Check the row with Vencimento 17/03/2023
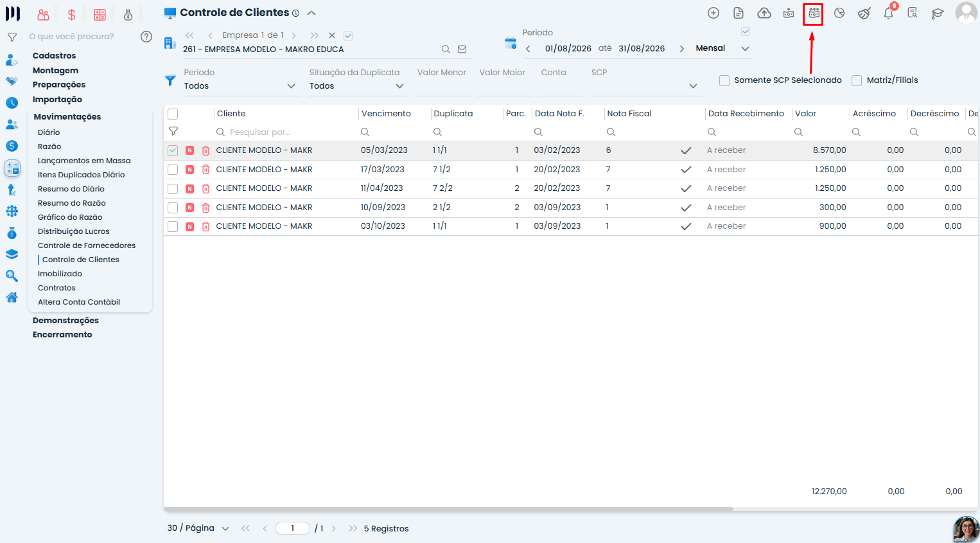 pos(173,170)
